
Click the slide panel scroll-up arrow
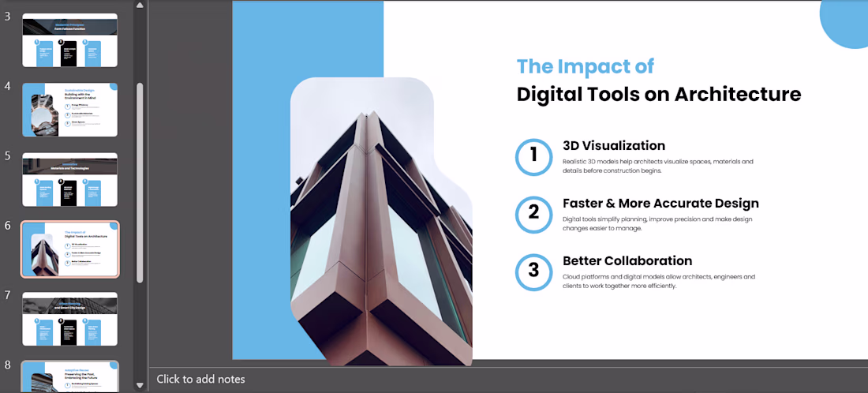click(140, 6)
